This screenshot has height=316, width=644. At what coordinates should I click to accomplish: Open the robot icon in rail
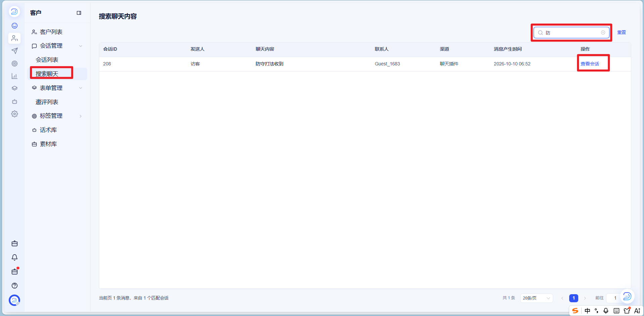(x=14, y=101)
